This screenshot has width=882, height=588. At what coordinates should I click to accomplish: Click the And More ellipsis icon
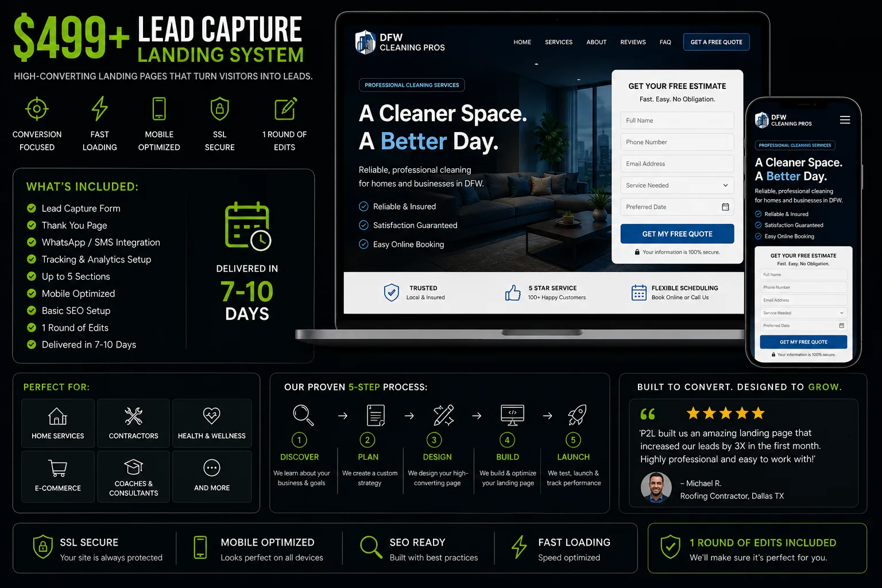click(x=212, y=468)
